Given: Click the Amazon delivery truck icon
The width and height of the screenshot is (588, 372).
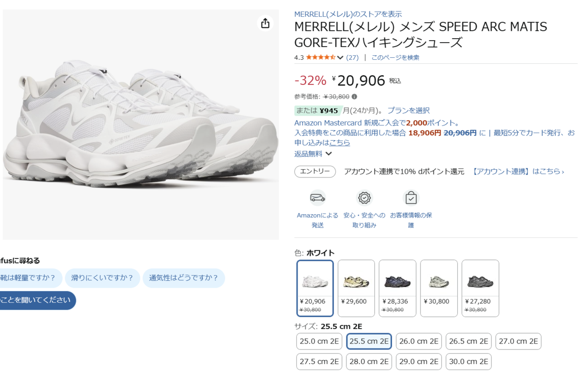Looking at the screenshot, I should (318, 198).
